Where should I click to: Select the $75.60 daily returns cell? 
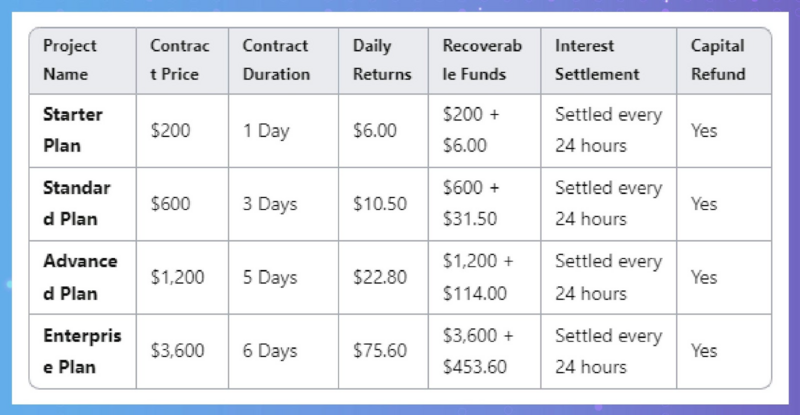click(x=380, y=351)
